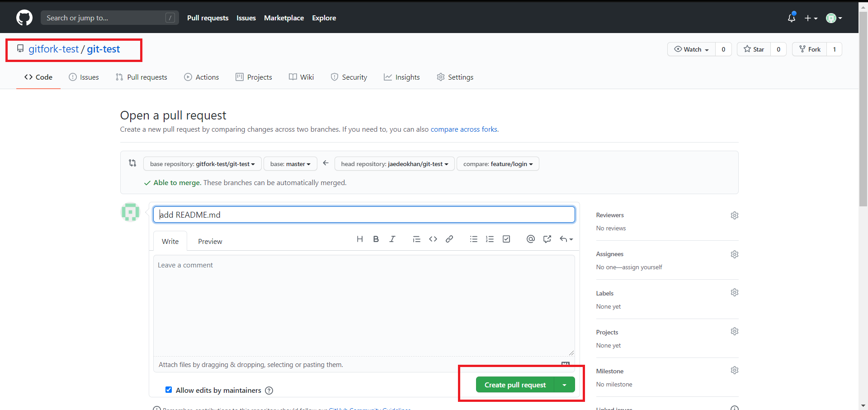Open the plus create-new menu
The width and height of the screenshot is (868, 410).
pos(811,18)
